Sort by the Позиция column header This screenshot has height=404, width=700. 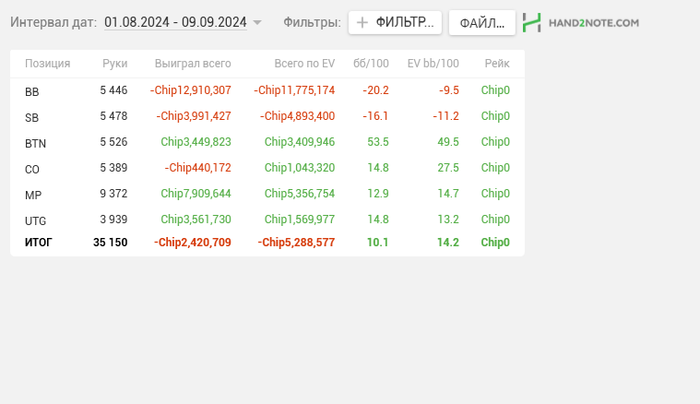(x=47, y=63)
